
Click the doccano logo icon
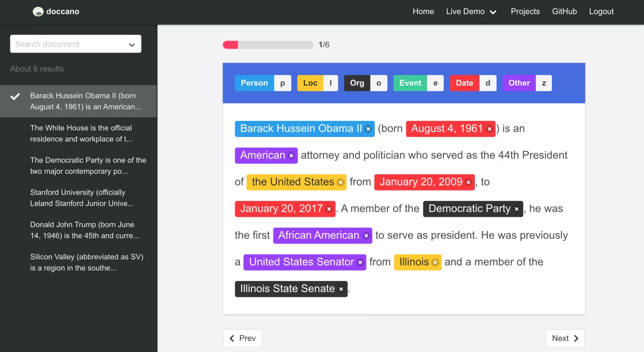pyautogui.click(x=38, y=12)
